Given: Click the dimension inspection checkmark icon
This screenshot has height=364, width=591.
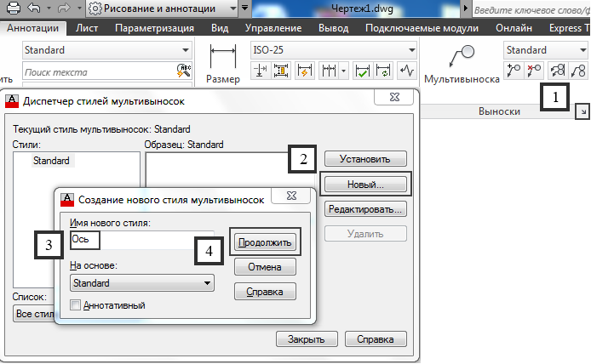Looking at the screenshot, I should coord(362,71).
